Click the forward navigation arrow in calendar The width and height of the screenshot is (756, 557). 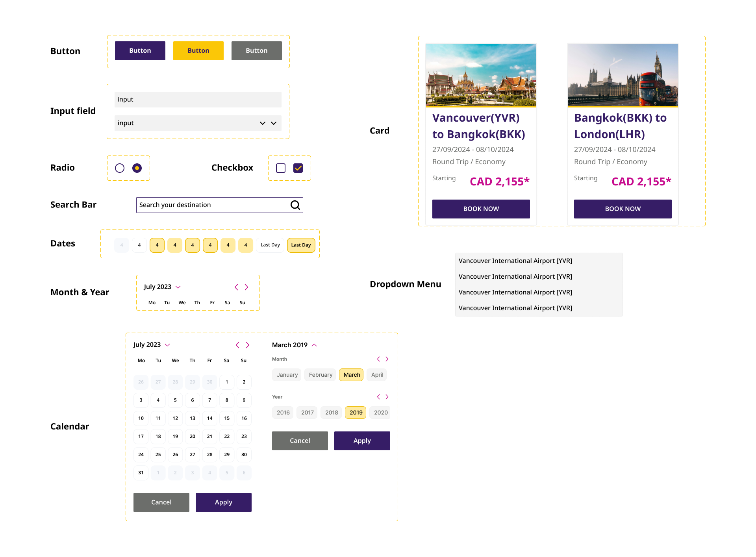click(x=247, y=344)
